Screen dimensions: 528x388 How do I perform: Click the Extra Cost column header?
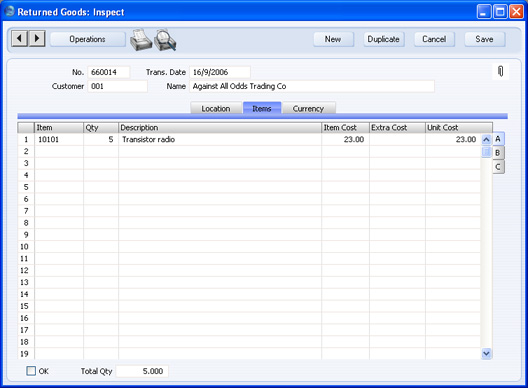[x=397, y=128]
